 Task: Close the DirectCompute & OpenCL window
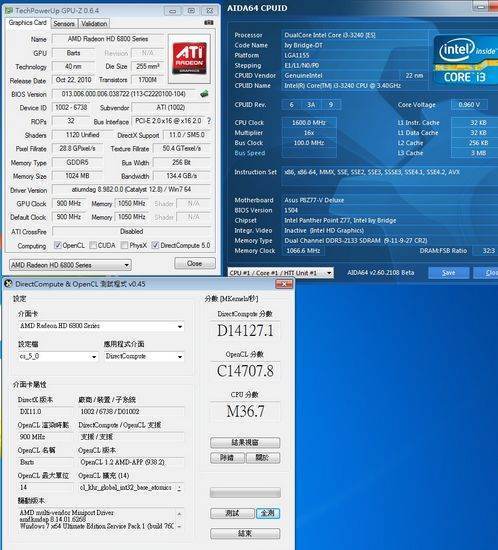[284, 284]
